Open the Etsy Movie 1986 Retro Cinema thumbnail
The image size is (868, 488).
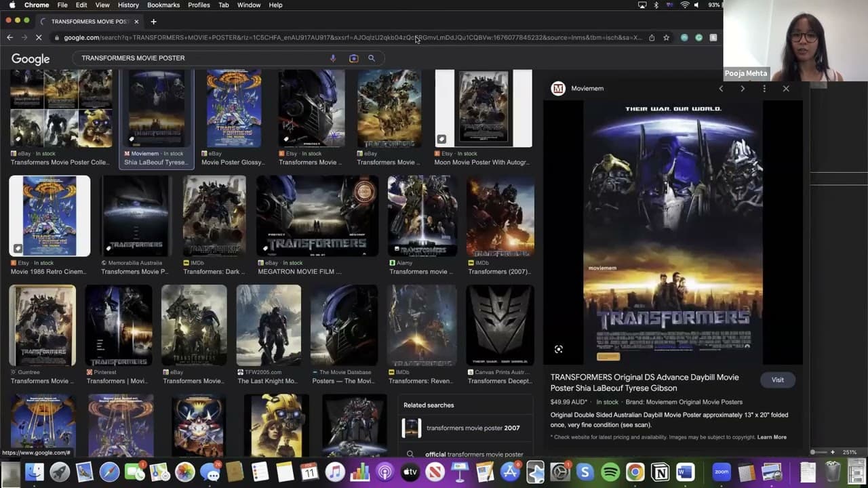tap(50, 216)
